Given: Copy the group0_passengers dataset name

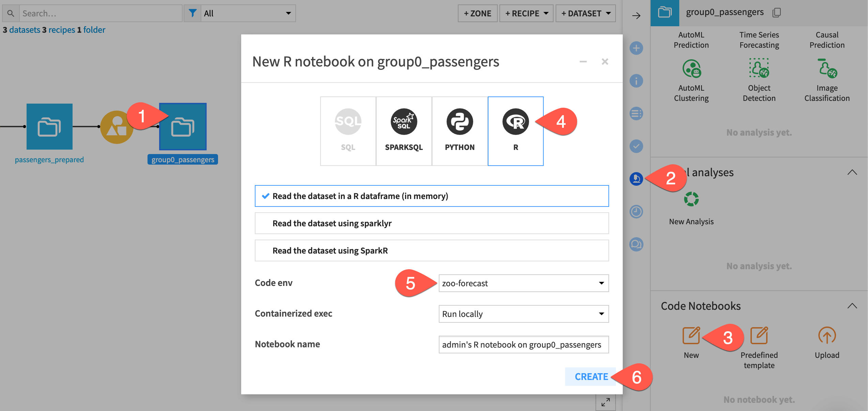Looking at the screenshot, I should pyautogui.click(x=777, y=13).
